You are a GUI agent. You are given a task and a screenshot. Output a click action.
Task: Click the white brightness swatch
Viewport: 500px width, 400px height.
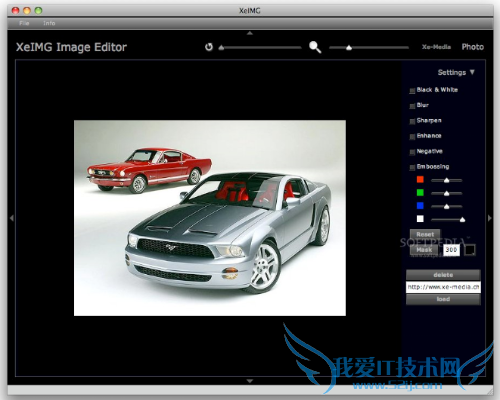pyautogui.click(x=420, y=219)
